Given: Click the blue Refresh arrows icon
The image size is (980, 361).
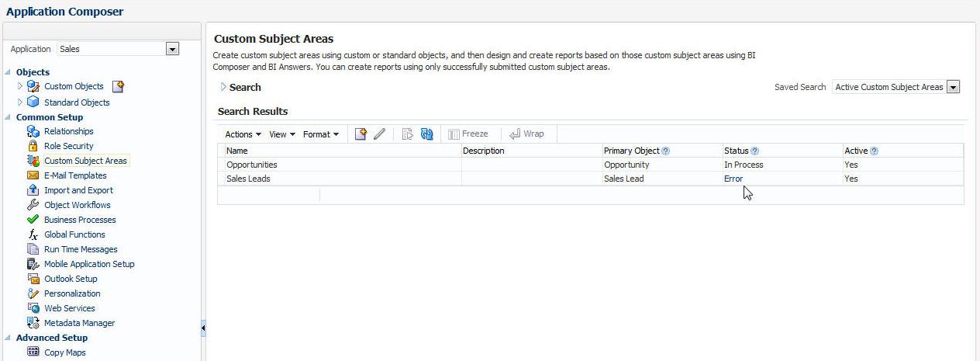Looking at the screenshot, I should pyautogui.click(x=426, y=134).
